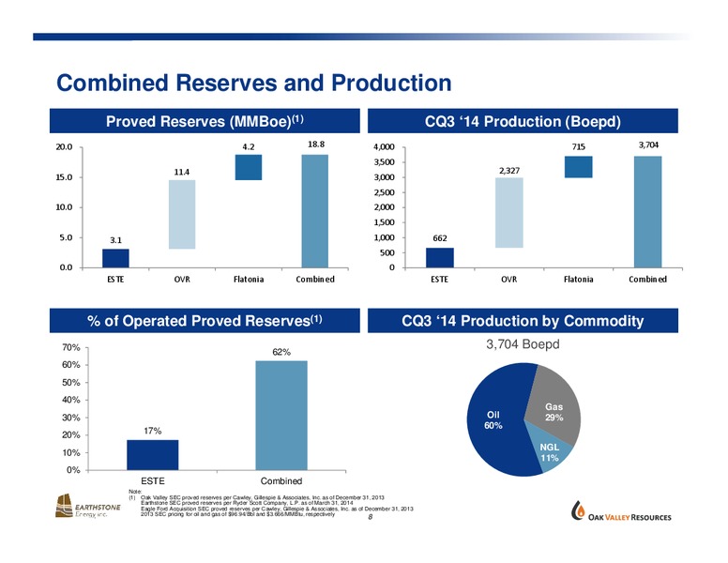Select the OVR 2,327 production bar

pyautogui.click(x=509, y=213)
